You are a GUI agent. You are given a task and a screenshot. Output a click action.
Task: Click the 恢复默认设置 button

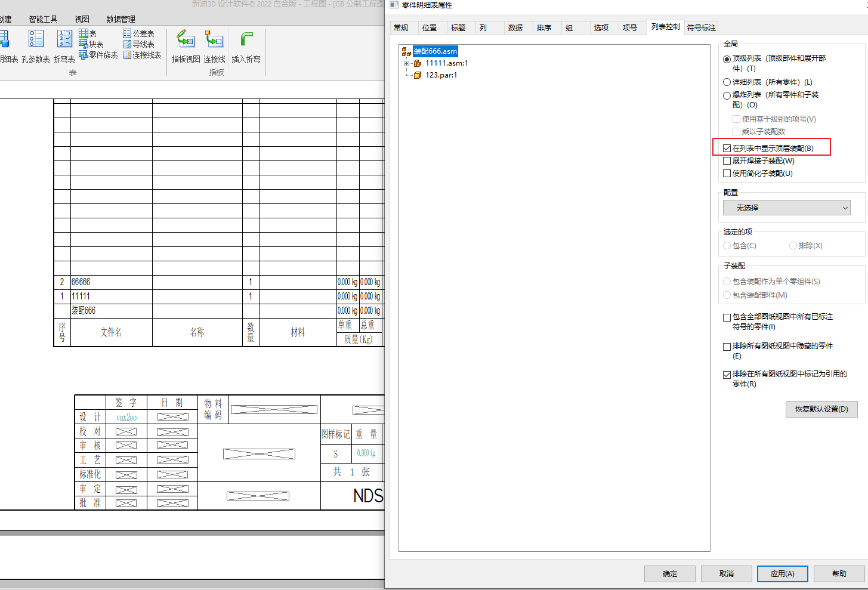point(821,409)
